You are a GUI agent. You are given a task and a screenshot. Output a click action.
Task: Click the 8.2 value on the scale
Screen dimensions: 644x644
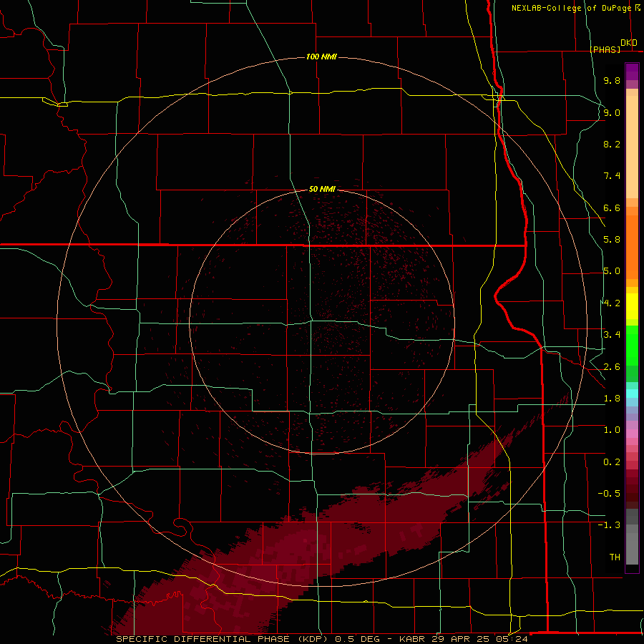(612, 144)
